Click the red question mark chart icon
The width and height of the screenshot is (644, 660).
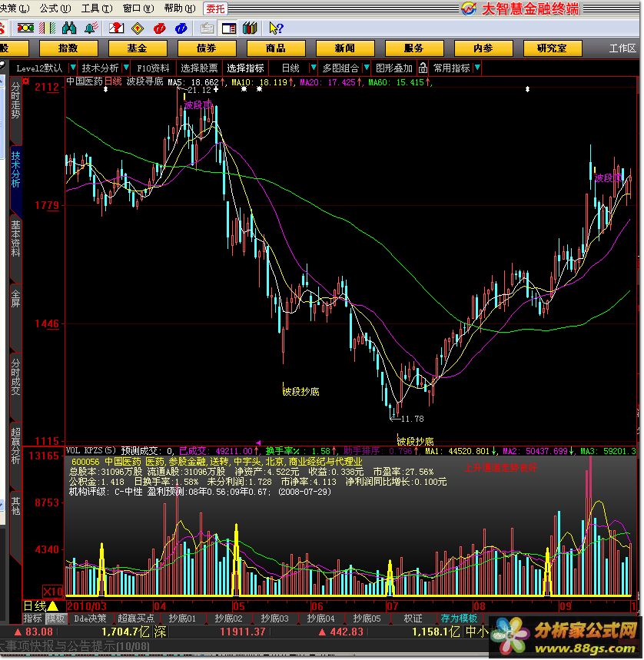pos(116,28)
